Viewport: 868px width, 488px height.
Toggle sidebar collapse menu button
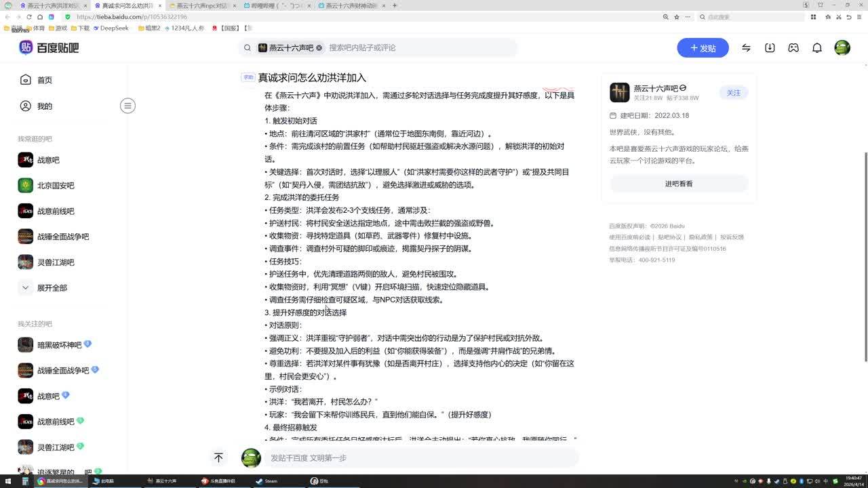pos(127,106)
